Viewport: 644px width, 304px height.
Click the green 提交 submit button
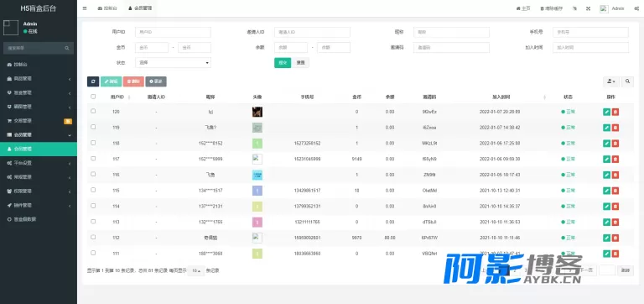(x=283, y=62)
